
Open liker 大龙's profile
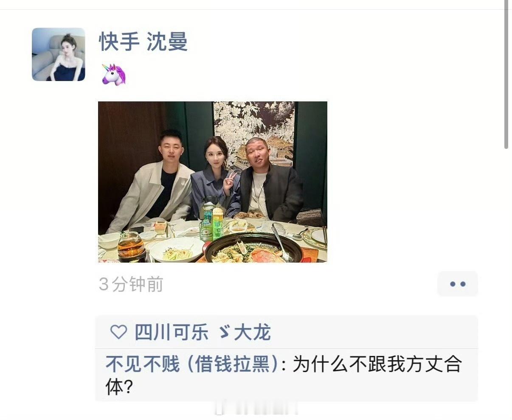pos(252,332)
